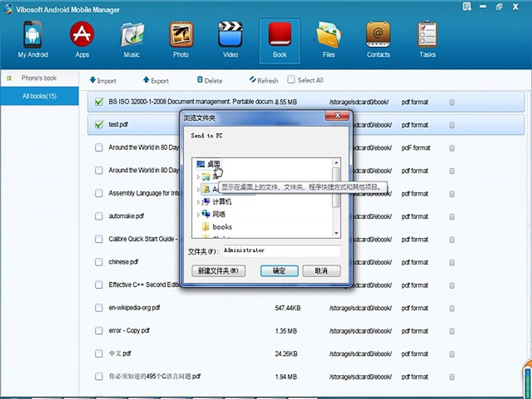Click trash icon for automake.pdf row

tap(452, 217)
